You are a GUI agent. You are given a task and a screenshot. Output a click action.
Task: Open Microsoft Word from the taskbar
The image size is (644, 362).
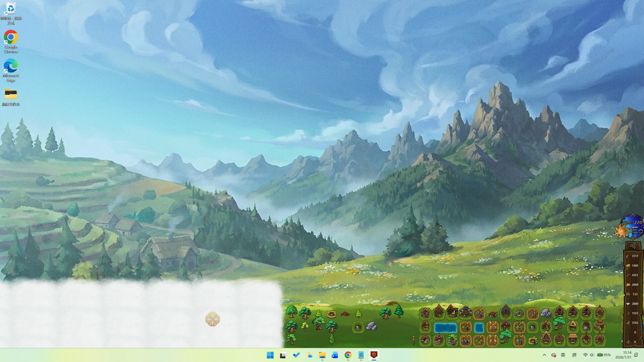click(335, 355)
